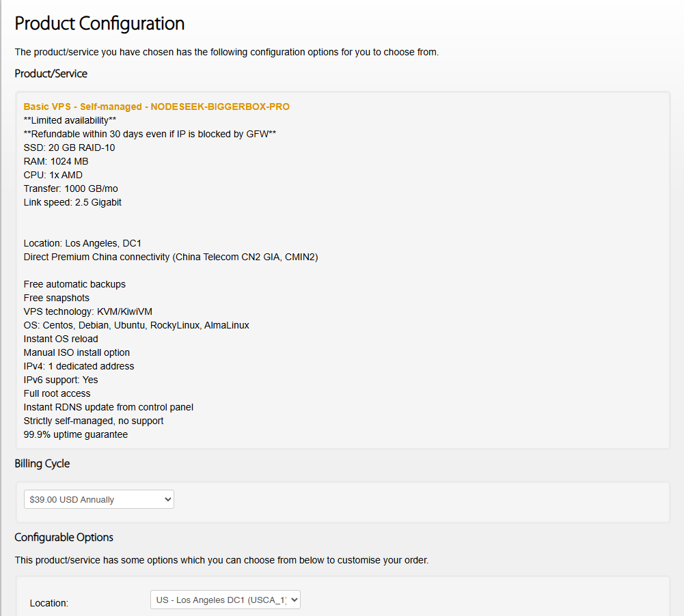Click the Location field label
The image size is (684, 616).
pyautogui.click(x=49, y=603)
